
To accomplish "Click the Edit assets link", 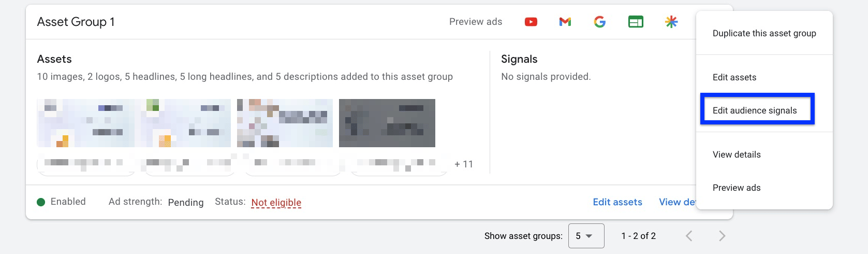I will tap(617, 202).
